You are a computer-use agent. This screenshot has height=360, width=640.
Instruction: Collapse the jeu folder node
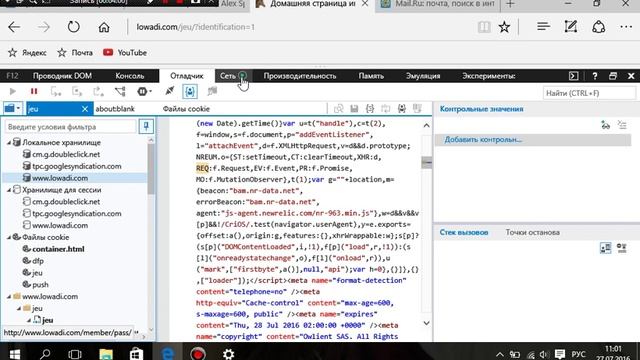point(19,309)
